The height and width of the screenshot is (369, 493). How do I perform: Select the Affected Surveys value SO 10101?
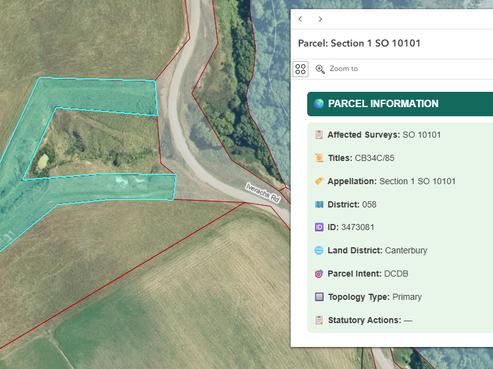[x=422, y=135]
